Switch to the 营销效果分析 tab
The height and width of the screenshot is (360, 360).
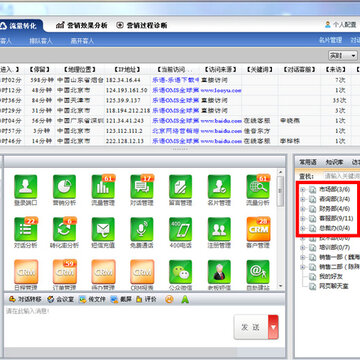click(x=82, y=25)
